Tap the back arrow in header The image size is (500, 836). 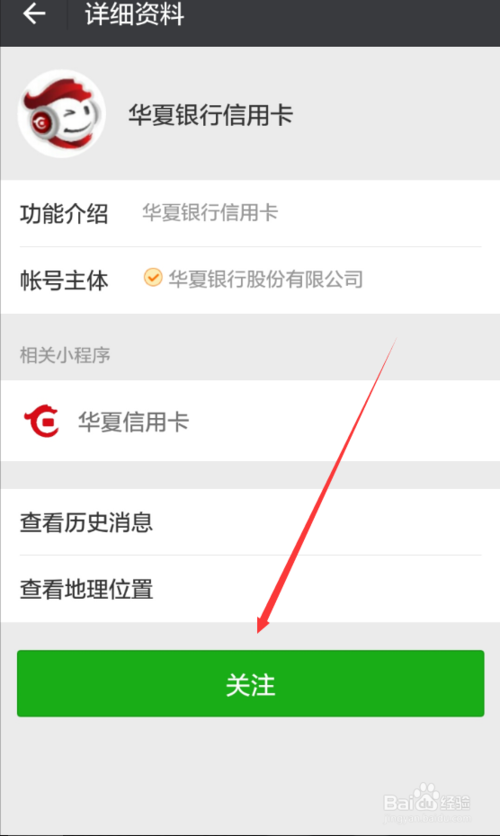pyautogui.click(x=34, y=13)
